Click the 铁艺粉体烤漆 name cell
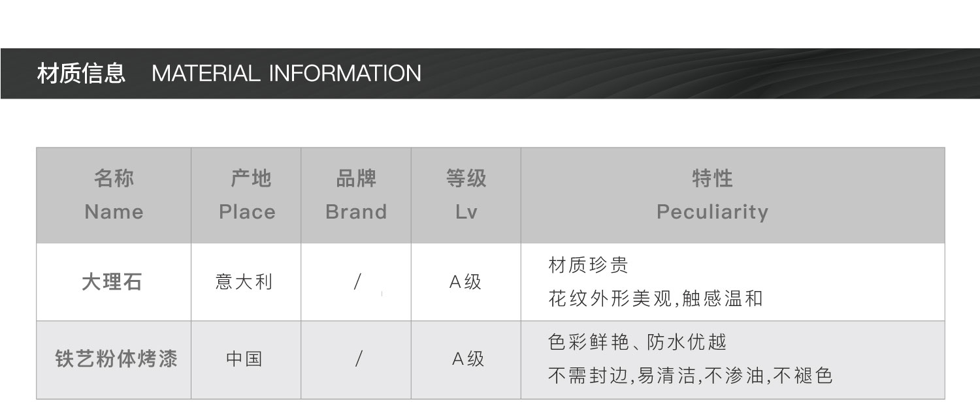980x402 pixels. point(116,359)
